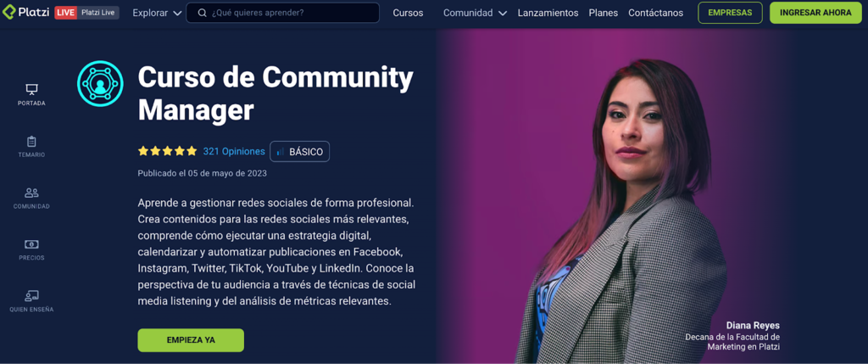Click the EMPRESAS button
Viewport: 868px width, 364px height.
click(730, 13)
